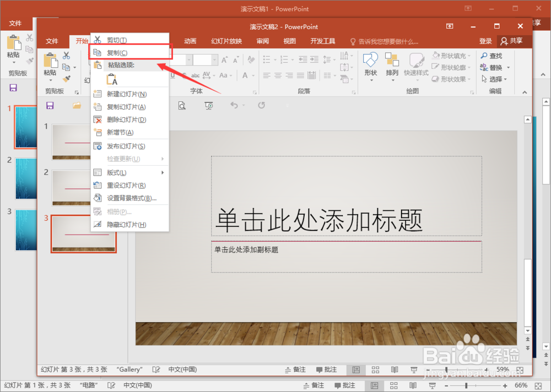Screen dimensions: 551x392
Task: Select slide 3 thumbnail in 演示文稿2 panel
Action: coord(84,233)
